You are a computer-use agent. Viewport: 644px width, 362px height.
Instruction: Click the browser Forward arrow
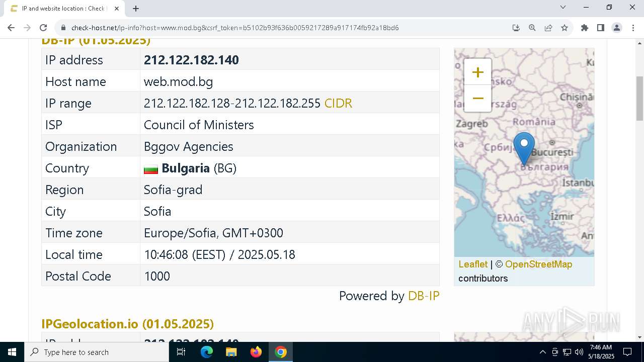pos(27,28)
